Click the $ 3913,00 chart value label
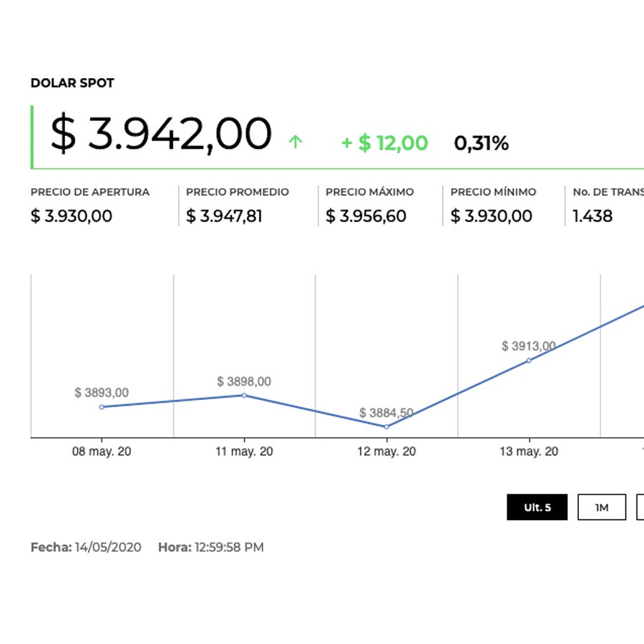644x644 pixels. tap(528, 346)
